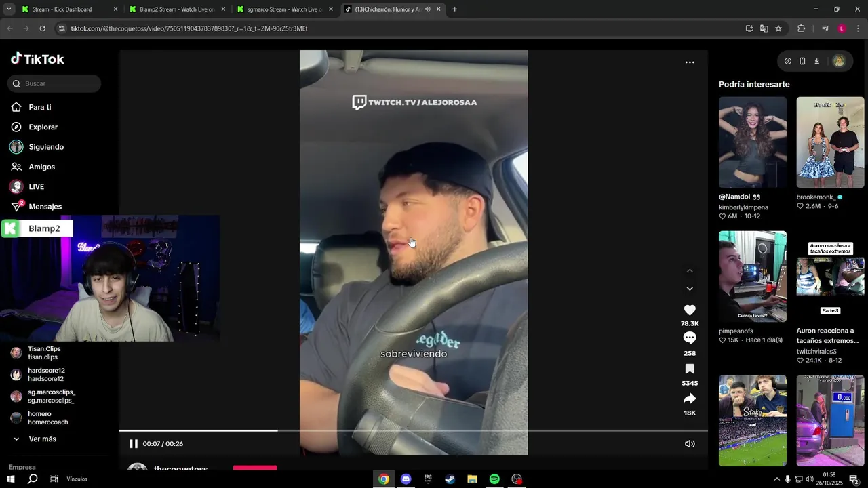Switch to sgmarco Stream tab
Image resolution: width=868 pixels, height=488 pixels.
(285, 9)
